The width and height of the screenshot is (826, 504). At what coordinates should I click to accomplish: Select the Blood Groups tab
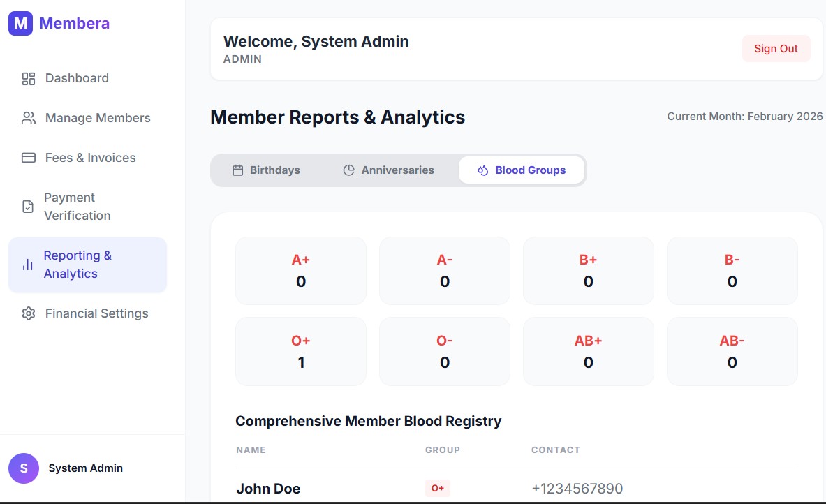(521, 170)
